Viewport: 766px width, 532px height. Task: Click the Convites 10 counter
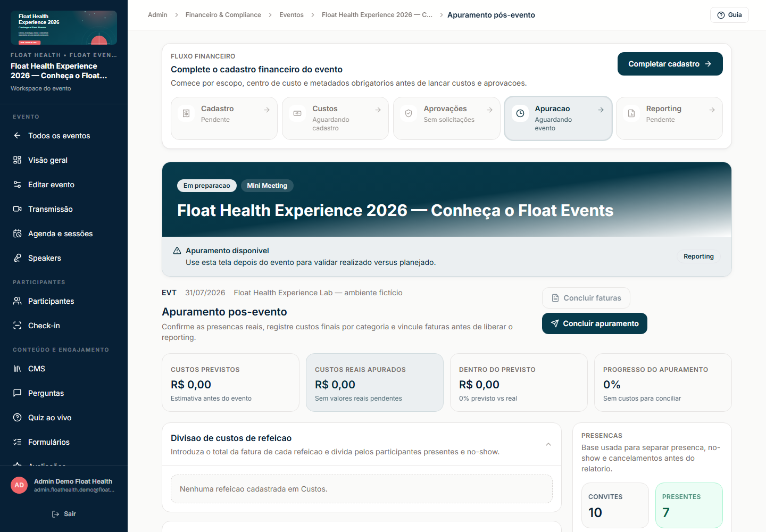click(x=615, y=505)
